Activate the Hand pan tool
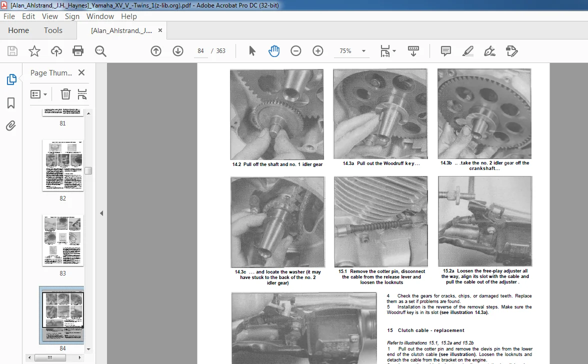The width and height of the screenshot is (588, 364). (x=274, y=51)
